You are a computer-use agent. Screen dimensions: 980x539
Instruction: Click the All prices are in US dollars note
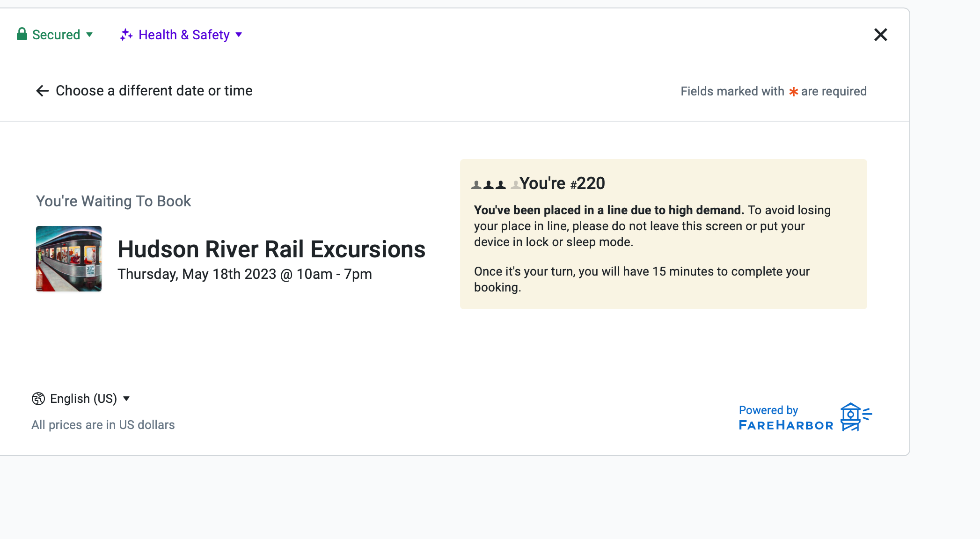click(x=103, y=425)
